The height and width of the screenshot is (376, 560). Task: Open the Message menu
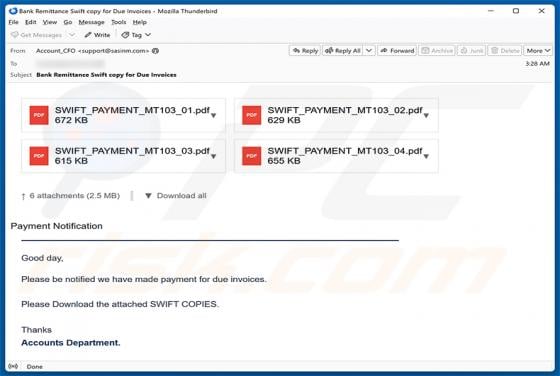pos(91,22)
